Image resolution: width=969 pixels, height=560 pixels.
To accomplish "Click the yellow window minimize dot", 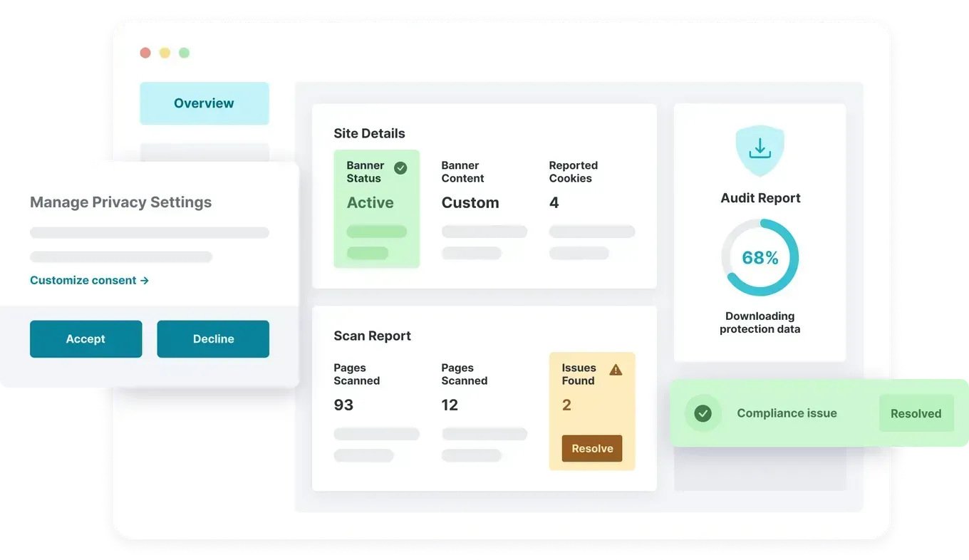I will (x=165, y=53).
